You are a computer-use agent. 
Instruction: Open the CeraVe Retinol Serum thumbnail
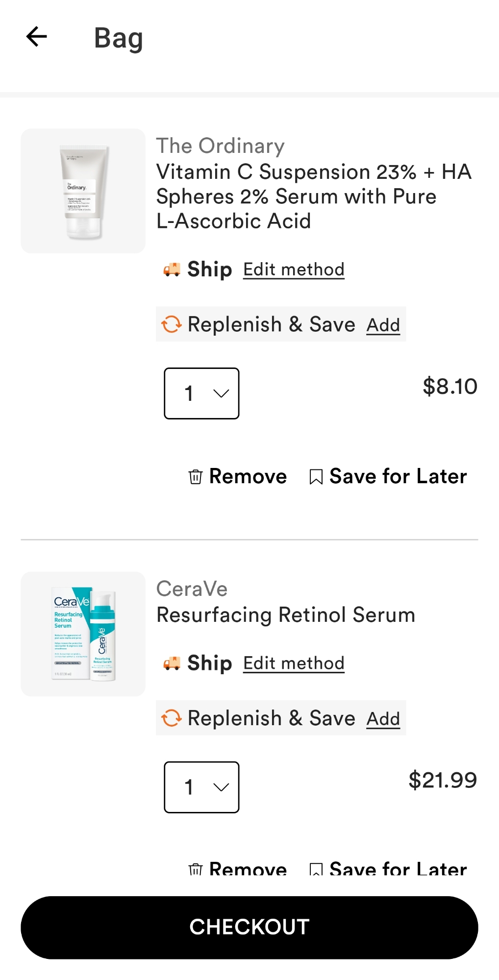pos(83,634)
